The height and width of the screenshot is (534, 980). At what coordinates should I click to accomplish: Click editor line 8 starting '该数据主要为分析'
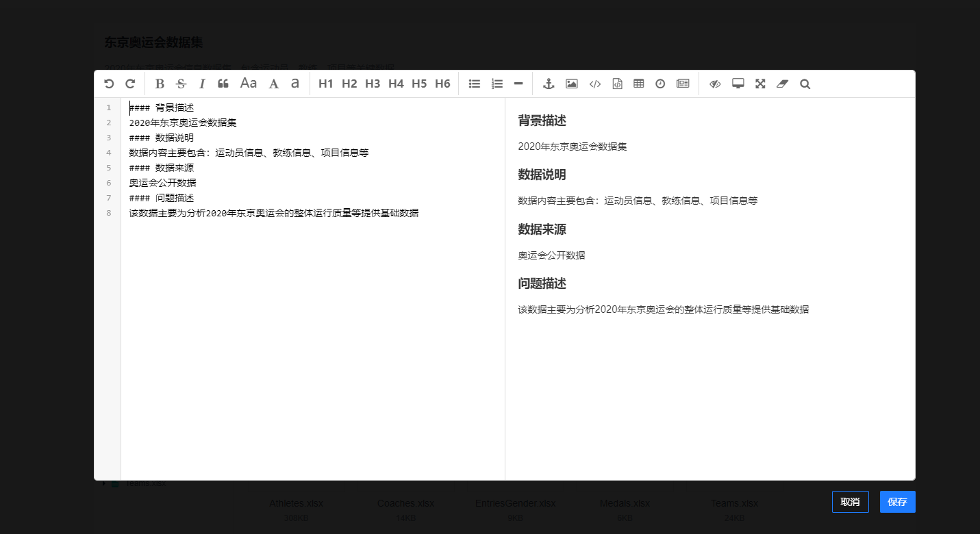pos(274,213)
